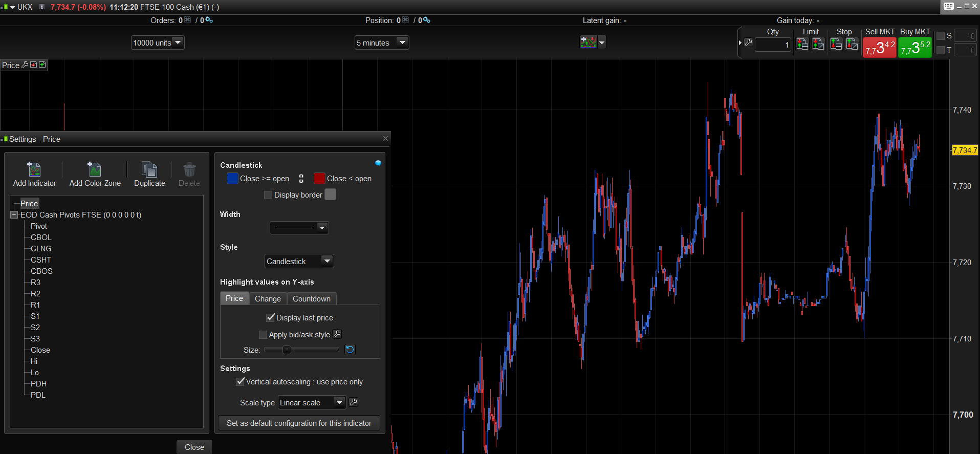Click Set as default configuration button
This screenshot has height=454, width=980.
(299, 423)
